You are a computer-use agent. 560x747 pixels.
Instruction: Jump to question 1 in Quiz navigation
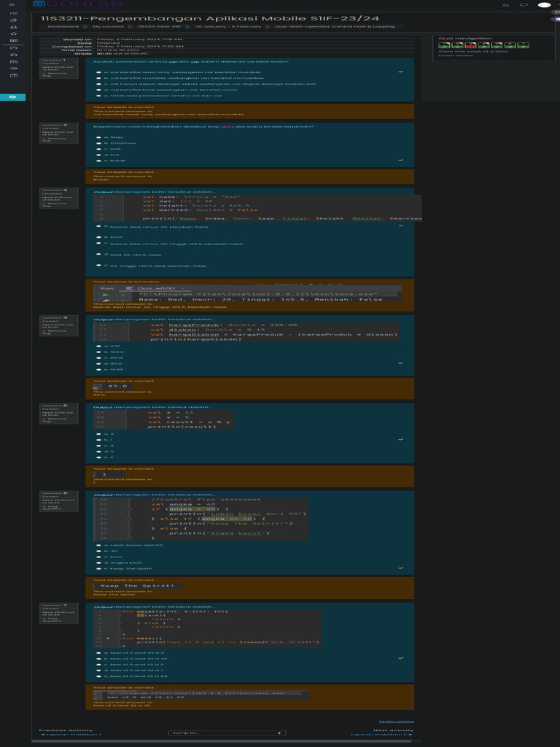tap(443, 45)
